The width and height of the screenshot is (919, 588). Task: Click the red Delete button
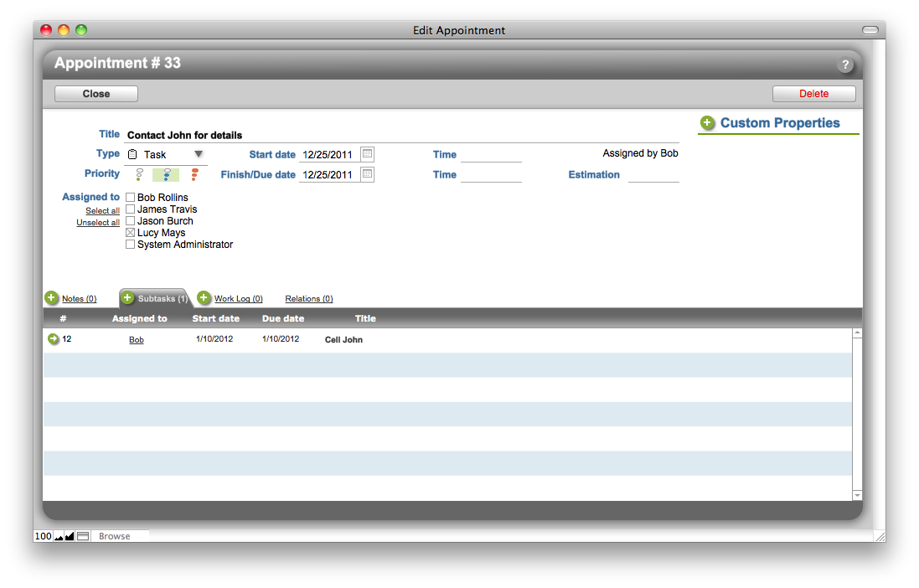point(813,94)
